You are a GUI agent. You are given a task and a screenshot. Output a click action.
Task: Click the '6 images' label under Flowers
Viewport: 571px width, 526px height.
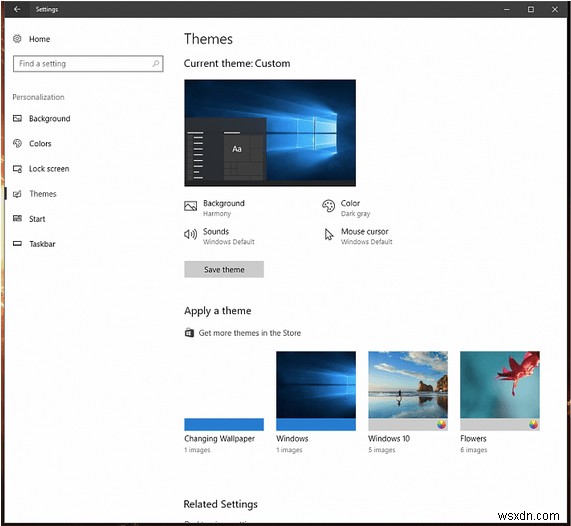point(473,450)
